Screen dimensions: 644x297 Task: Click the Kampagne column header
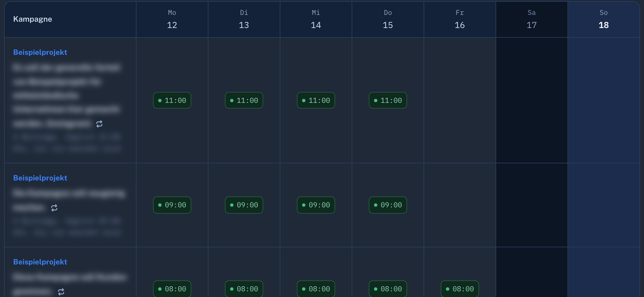click(70, 19)
